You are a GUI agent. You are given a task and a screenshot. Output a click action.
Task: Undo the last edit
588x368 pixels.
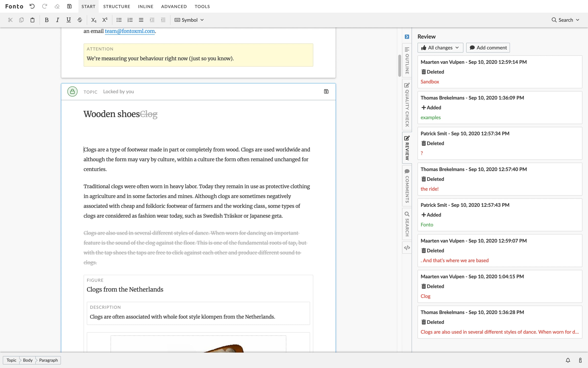click(32, 6)
